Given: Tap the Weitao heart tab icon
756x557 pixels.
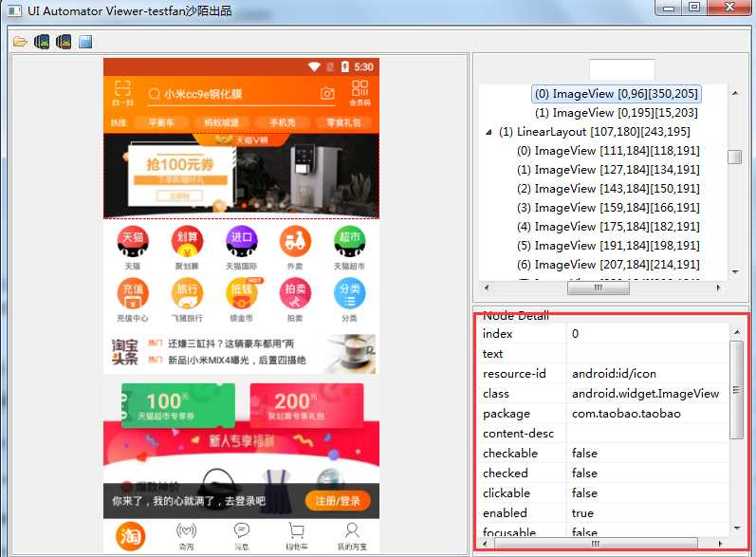Looking at the screenshot, I should pos(186,531).
